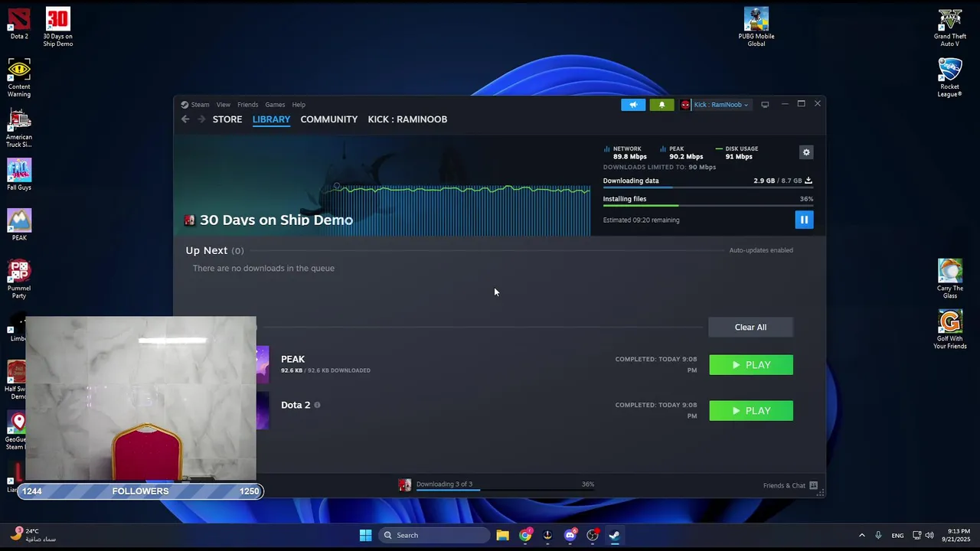This screenshot has height=551, width=980.
Task: Click the taskbar Search box
Action: (x=435, y=535)
